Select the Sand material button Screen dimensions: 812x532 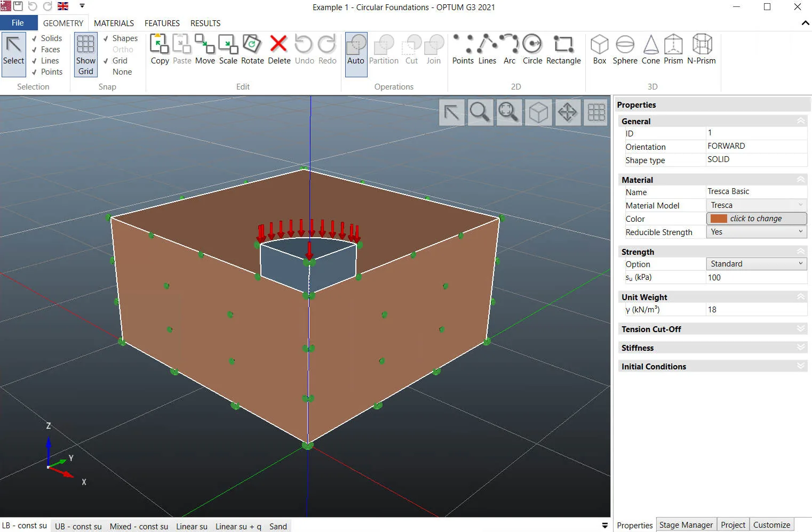pos(278,526)
